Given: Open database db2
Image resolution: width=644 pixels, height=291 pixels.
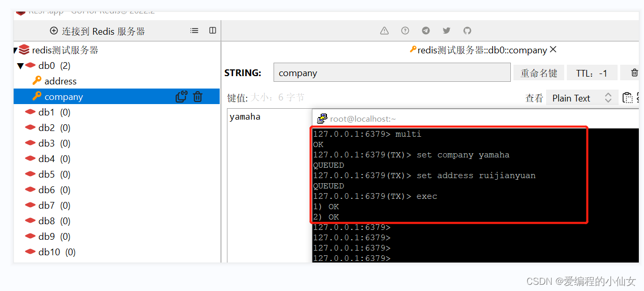Looking at the screenshot, I should click(54, 128).
